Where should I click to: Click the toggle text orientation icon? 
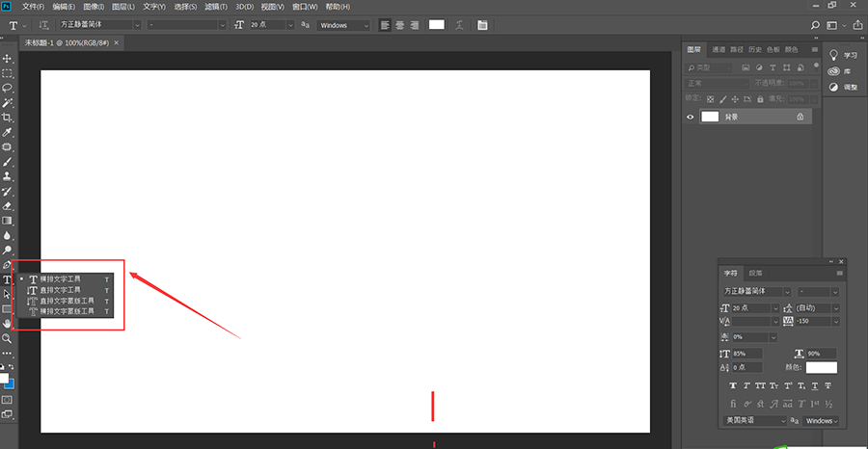43,25
